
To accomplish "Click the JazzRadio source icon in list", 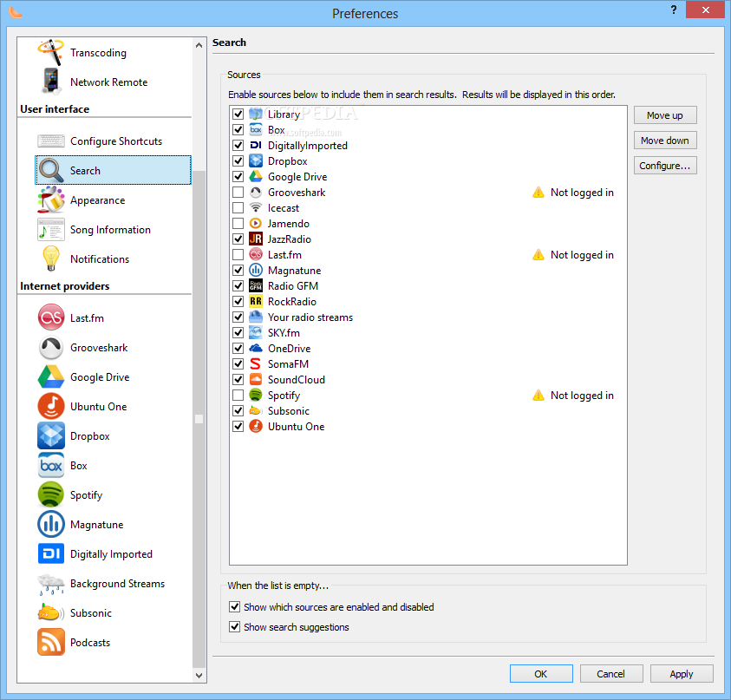I will point(256,239).
